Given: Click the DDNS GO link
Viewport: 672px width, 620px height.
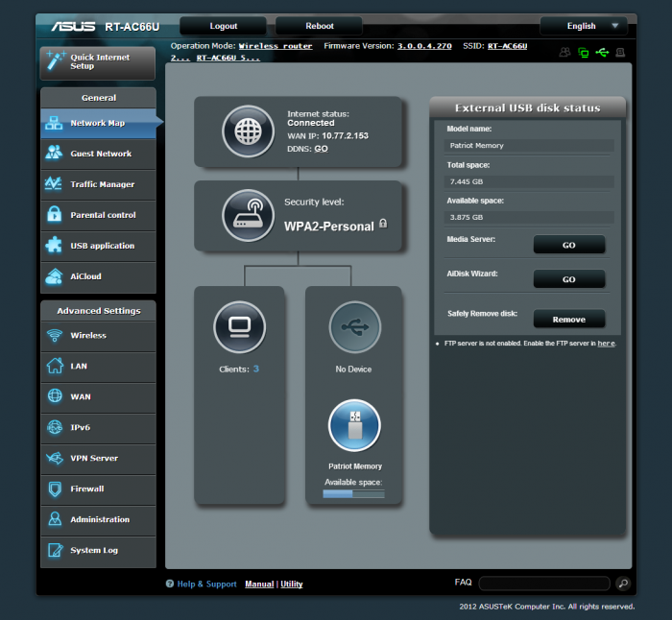Looking at the screenshot, I should point(321,149).
